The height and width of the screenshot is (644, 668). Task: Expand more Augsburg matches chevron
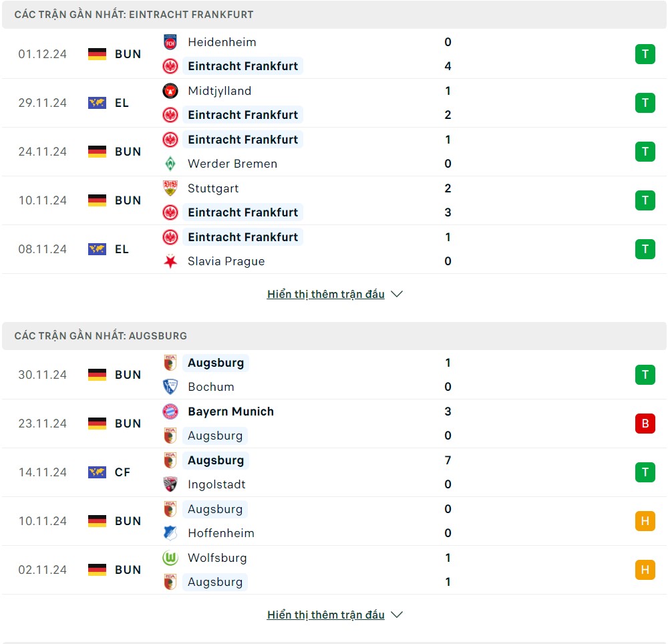pyautogui.click(x=397, y=615)
